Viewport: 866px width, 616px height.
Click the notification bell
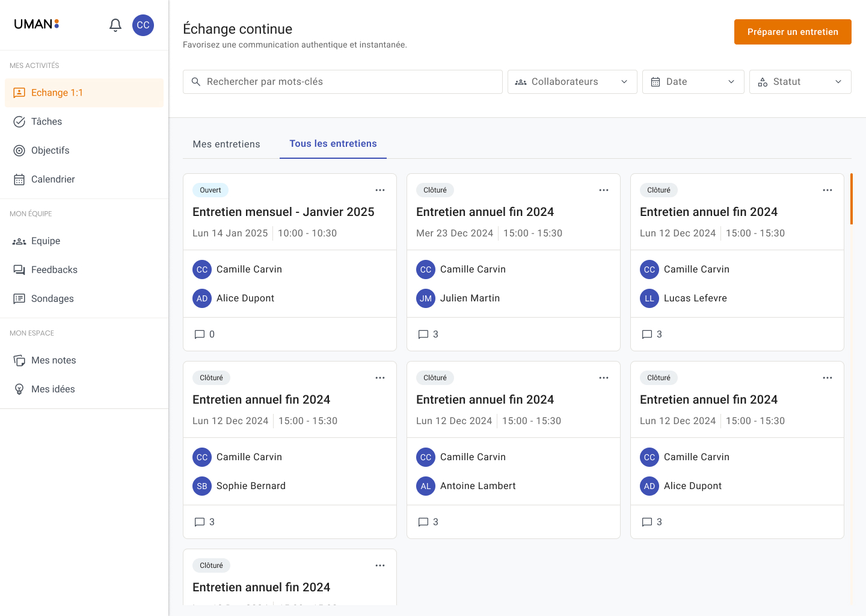pos(115,25)
